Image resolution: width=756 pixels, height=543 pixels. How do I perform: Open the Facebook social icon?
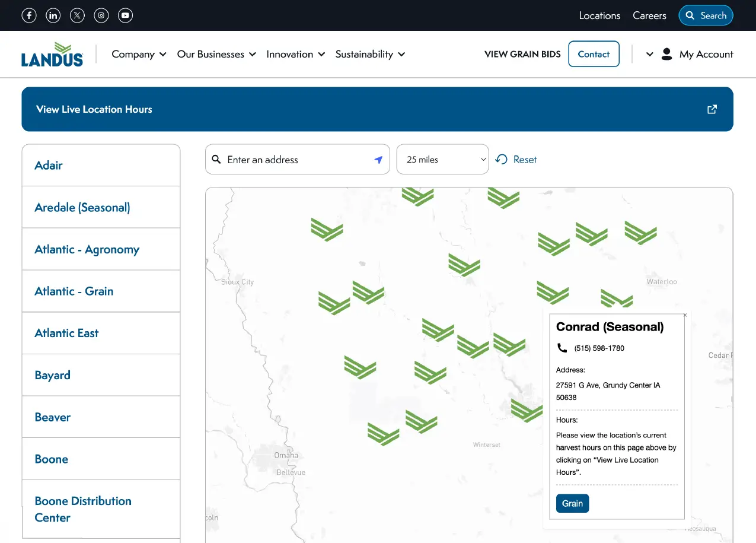click(x=28, y=15)
